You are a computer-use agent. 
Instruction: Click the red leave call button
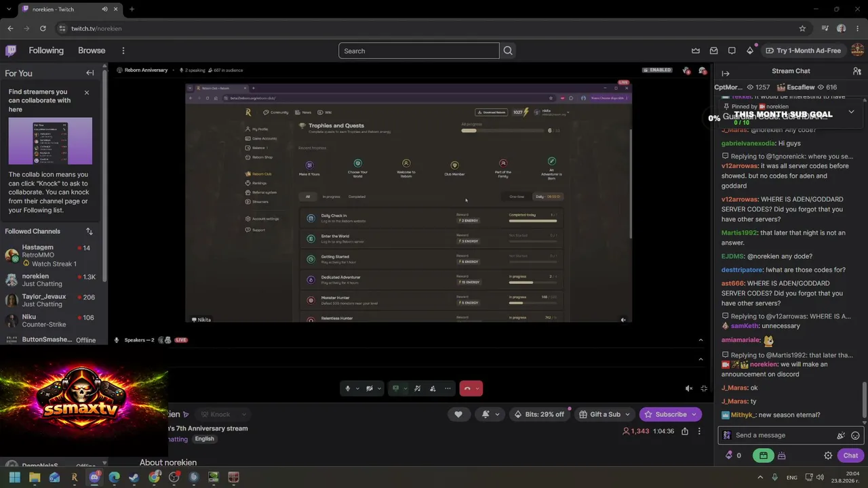click(x=467, y=388)
